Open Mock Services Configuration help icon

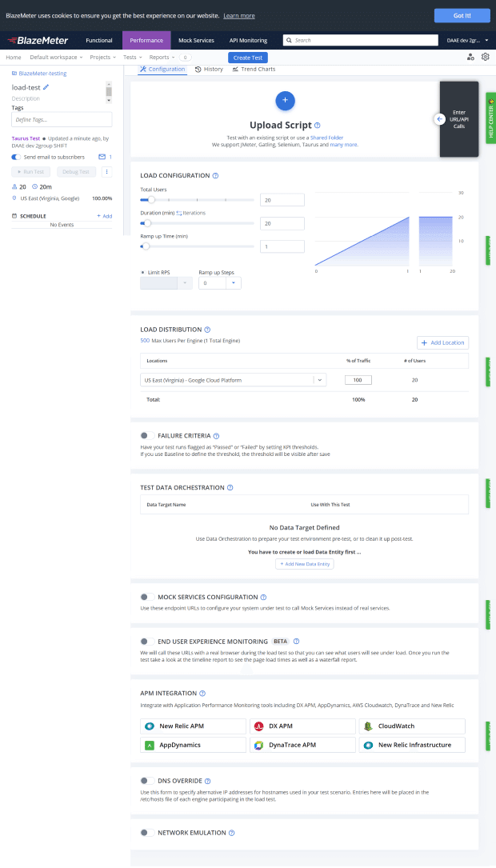tap(263, 598)
